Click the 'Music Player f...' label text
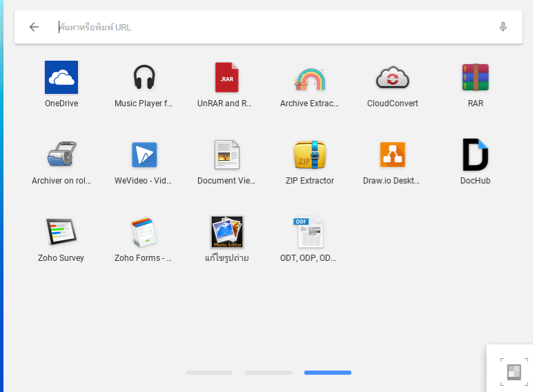This screenshot has width=533, height=392. [x=144, y=104]
